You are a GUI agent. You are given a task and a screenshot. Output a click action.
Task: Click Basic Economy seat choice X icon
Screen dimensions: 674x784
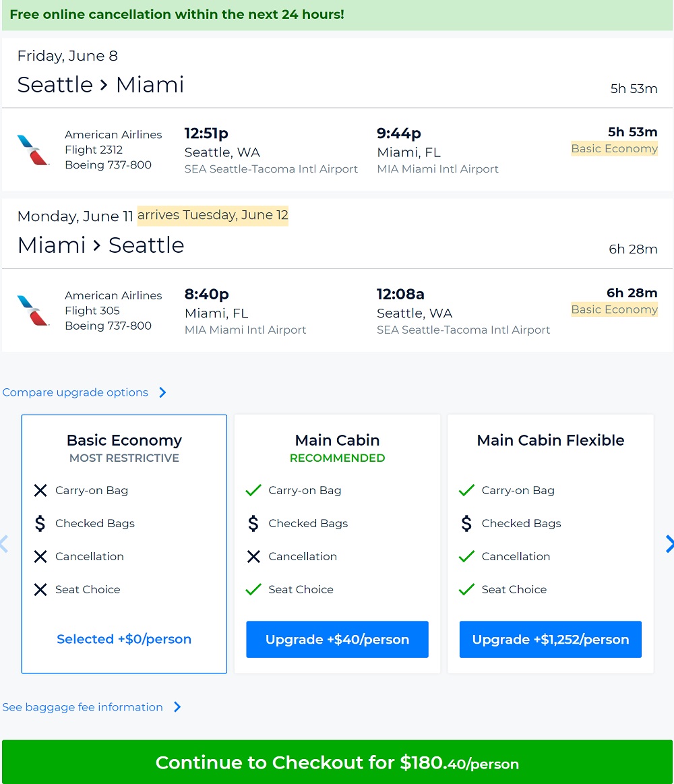pyautogui.click(x=40, y=589)
